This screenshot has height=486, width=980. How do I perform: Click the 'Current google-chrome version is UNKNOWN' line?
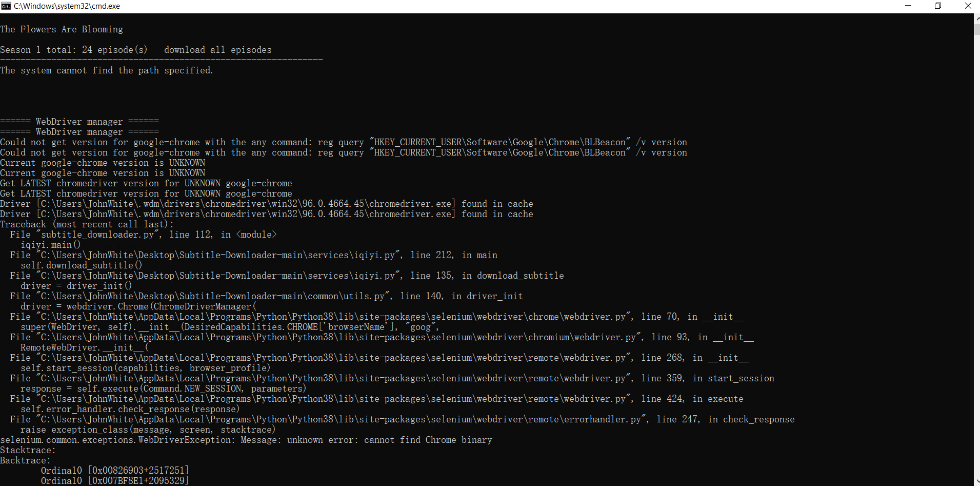click(x=103, y=163)
